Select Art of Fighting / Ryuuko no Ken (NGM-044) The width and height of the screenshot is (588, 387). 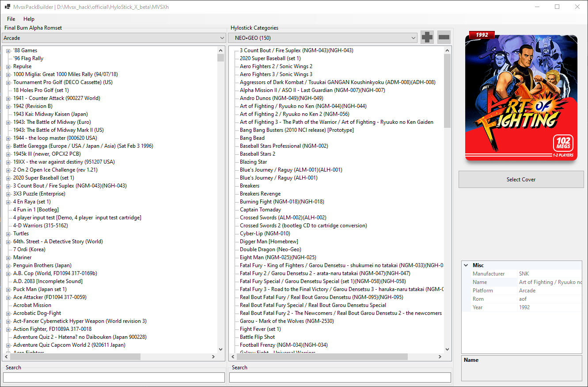point(303,106)
